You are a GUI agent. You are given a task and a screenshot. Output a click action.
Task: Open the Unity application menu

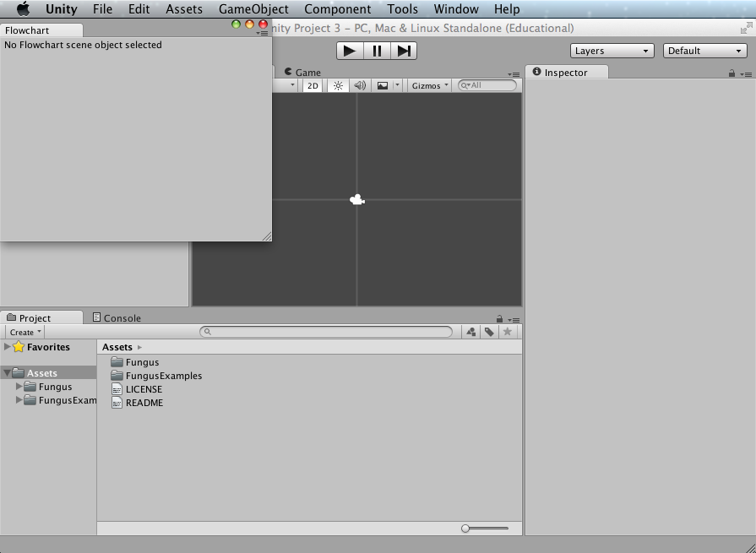(61, 9)
